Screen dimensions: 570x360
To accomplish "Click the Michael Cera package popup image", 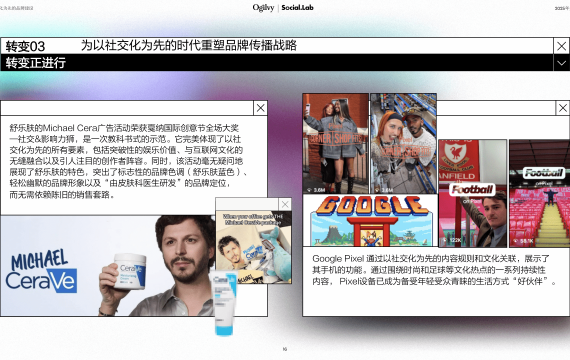I will 254,247.
